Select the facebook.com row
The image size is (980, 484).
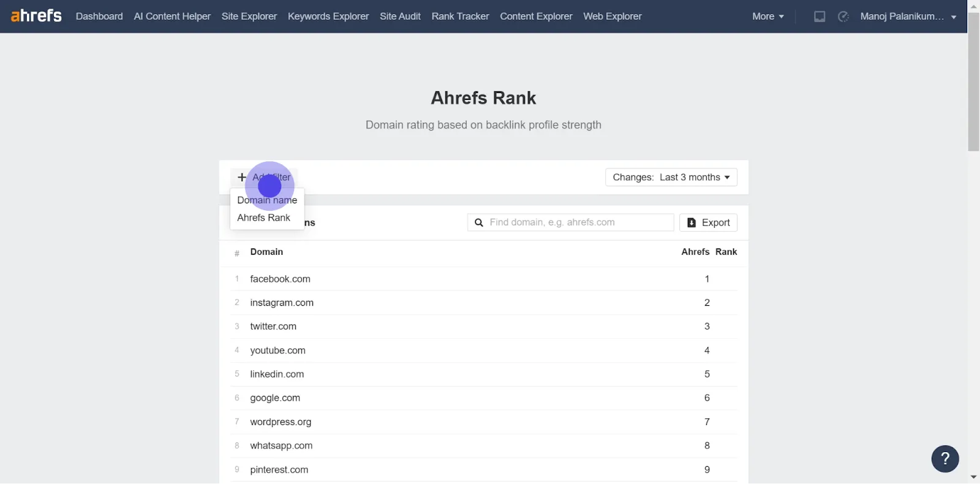484,279
